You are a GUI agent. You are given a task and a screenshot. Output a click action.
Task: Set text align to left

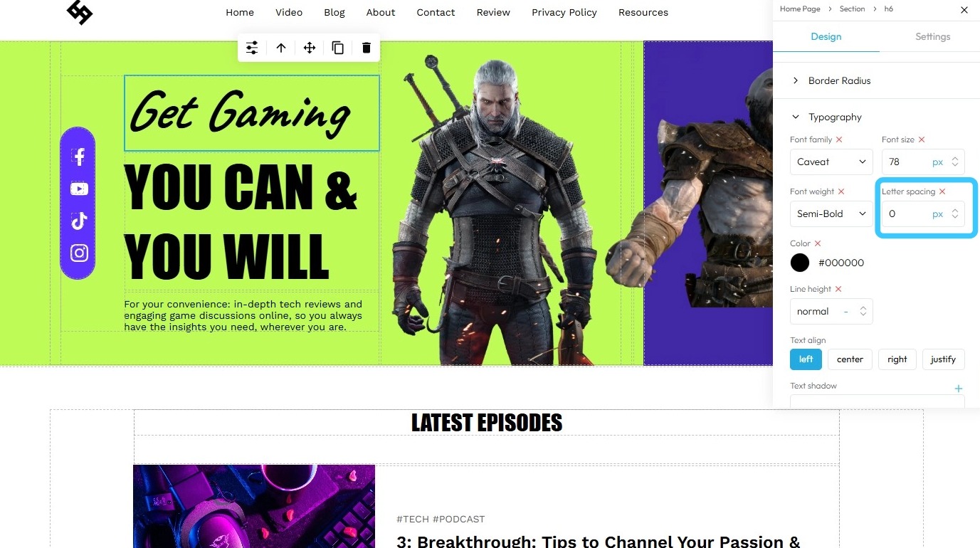click(806, 359)
